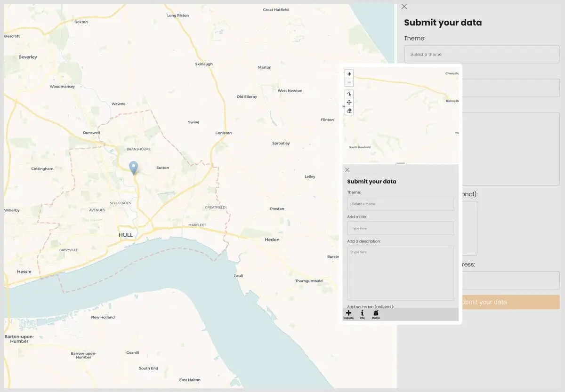Image resolution: width=565 pixels, height=392 pixels.
Task: Click the Preston label on the map
Action: (x=277, y=208)
